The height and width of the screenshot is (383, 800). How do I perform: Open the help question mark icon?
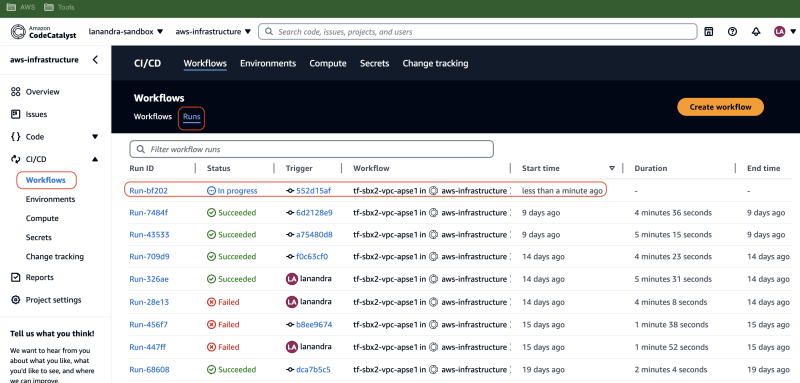[732, 32]
